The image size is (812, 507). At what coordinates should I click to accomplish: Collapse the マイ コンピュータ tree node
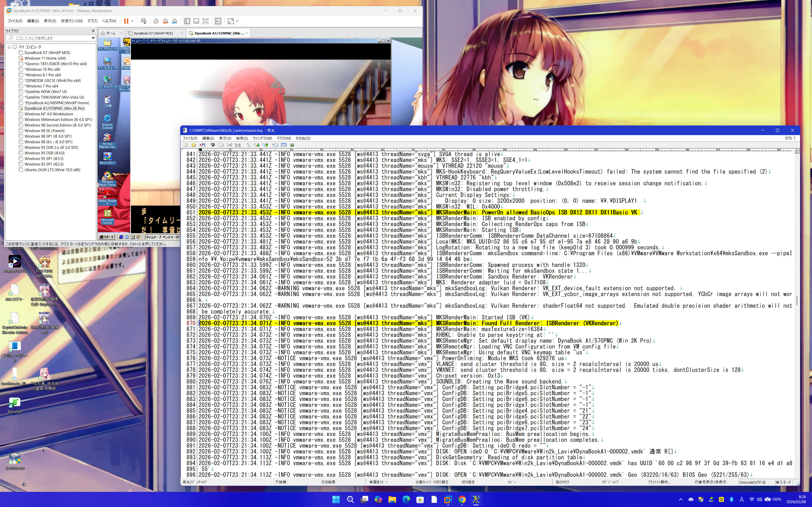click(x=9, y=47)
